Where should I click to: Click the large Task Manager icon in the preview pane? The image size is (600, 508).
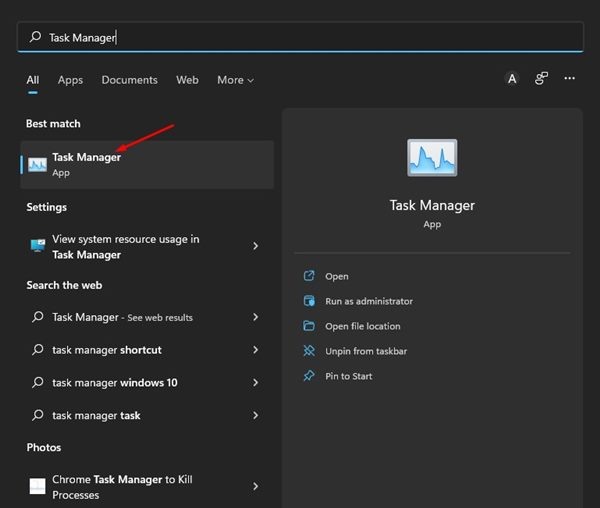click(432, 160)
